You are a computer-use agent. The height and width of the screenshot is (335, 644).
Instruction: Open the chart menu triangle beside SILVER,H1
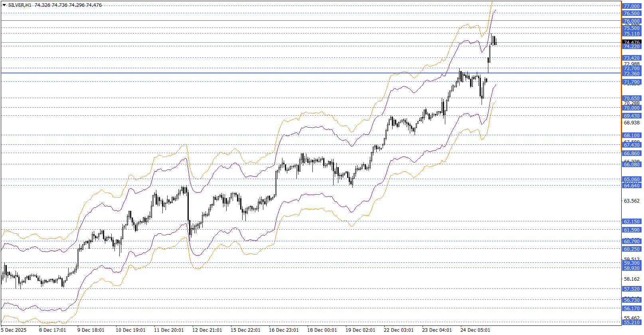coord(4,5)
